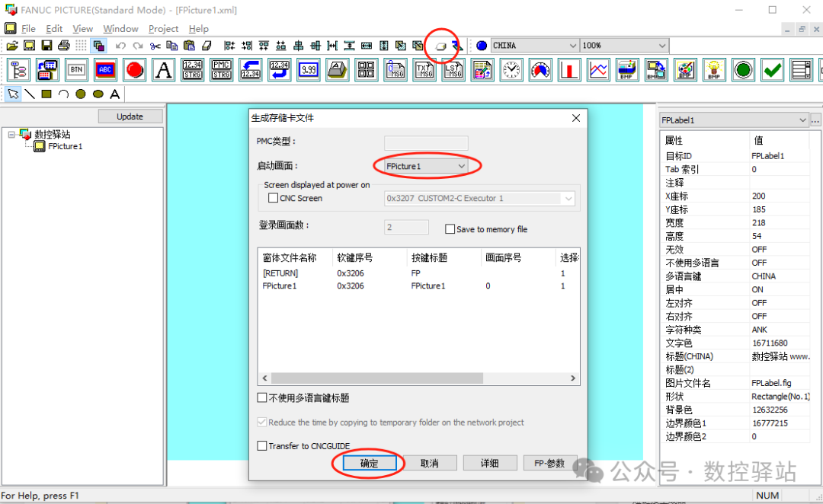The height and width of the screenshot is (504, 823).
Task: Click the right scroll arrow of the file list
Action: pos(572,378)
